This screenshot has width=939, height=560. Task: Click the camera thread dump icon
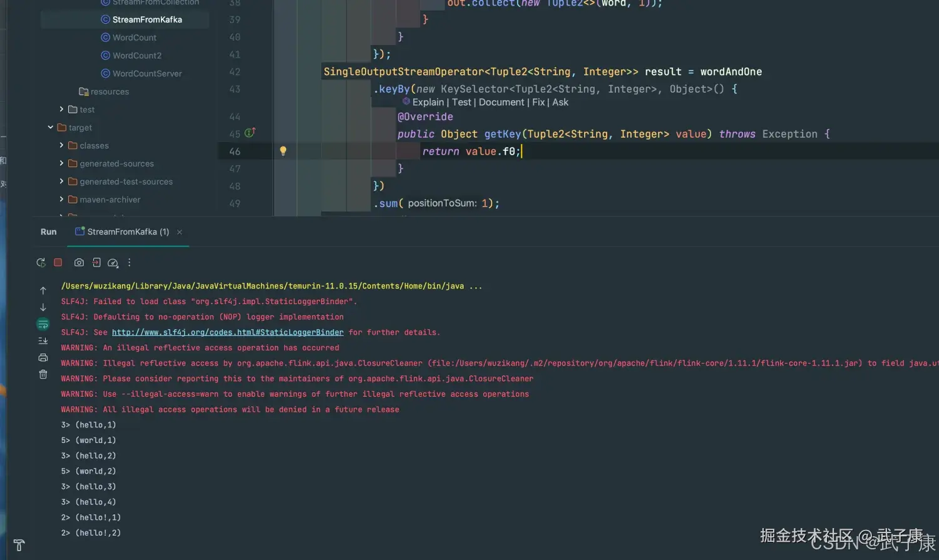(x=79, y=263)
